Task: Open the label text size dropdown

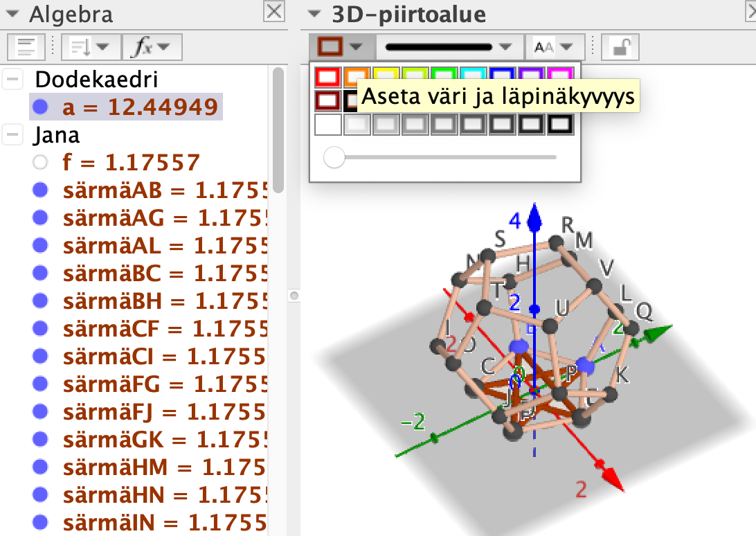Action: [554, 47]
